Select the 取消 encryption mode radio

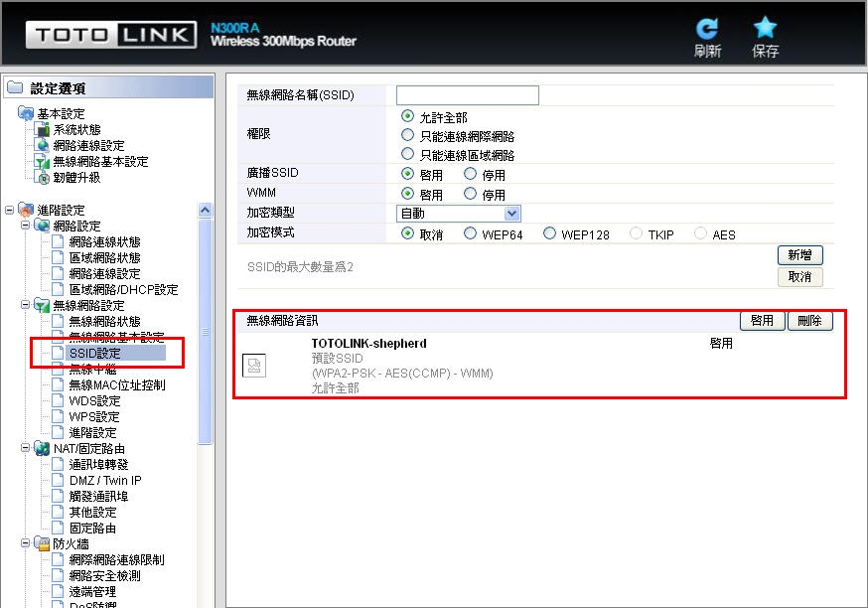407,233
